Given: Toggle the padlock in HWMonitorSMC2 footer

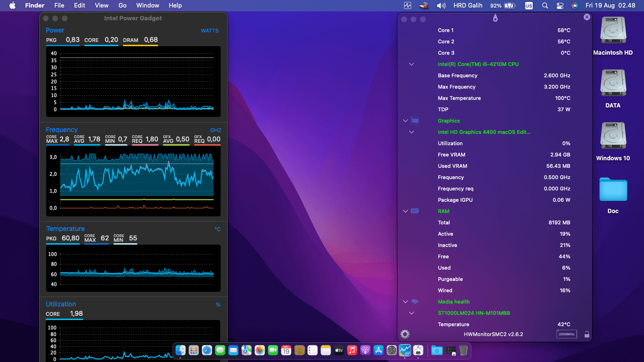Looking at the screenshot, I should coord(586,334).
